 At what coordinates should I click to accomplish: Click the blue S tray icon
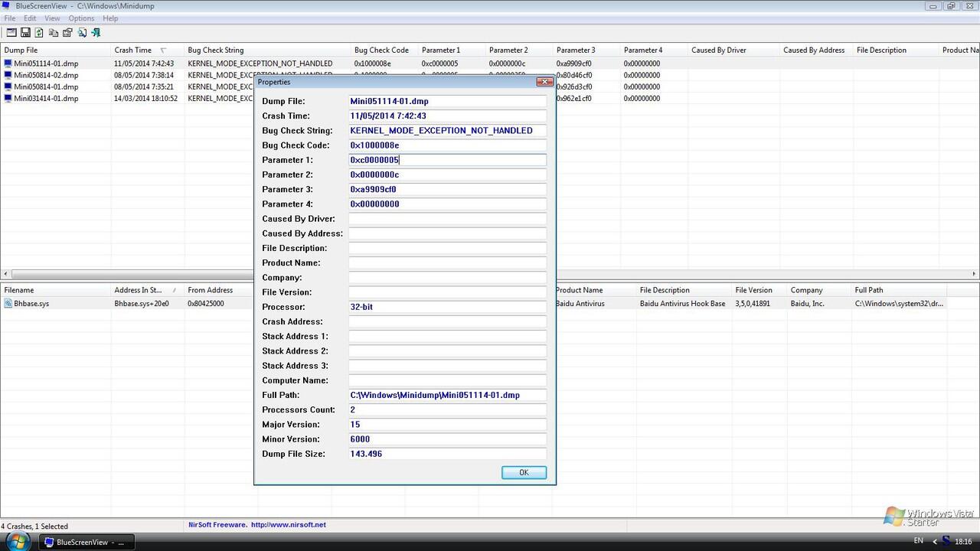tap(946, 542)
